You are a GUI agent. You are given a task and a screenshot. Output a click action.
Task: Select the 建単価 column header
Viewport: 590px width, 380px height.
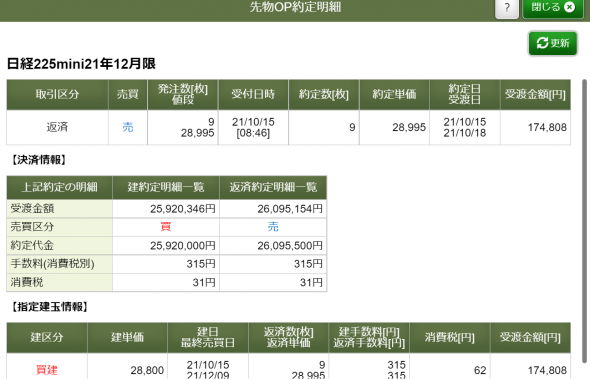pyautogui.click(x=128, y=337)
